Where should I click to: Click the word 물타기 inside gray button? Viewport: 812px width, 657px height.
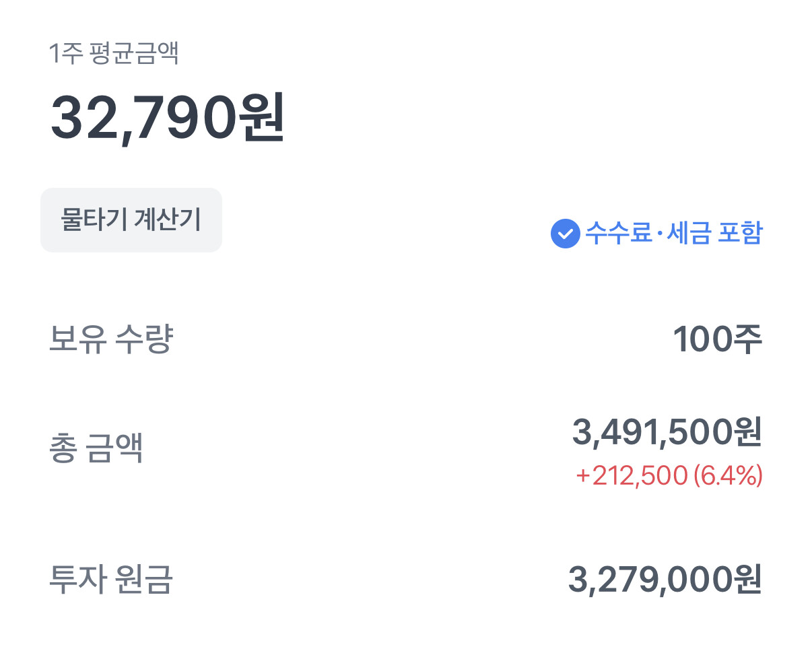point(94,220)
